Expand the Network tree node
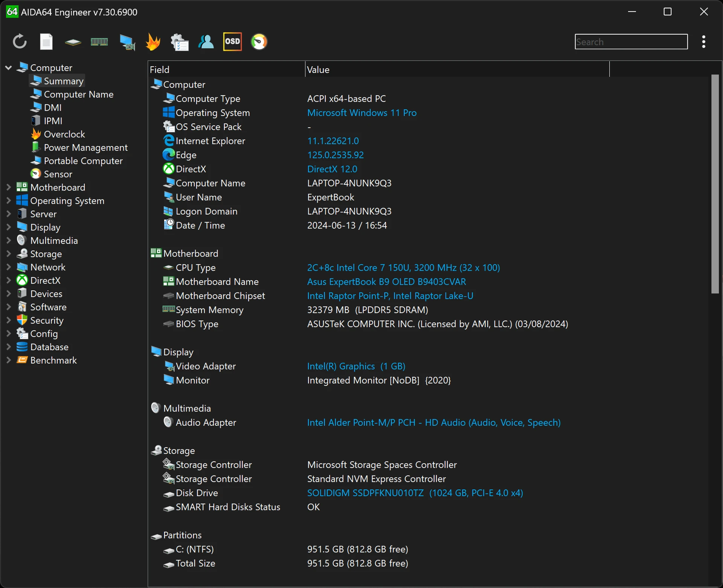Image resolution: width=723 pixels, height=588 pixels. (x=8, y=267)
